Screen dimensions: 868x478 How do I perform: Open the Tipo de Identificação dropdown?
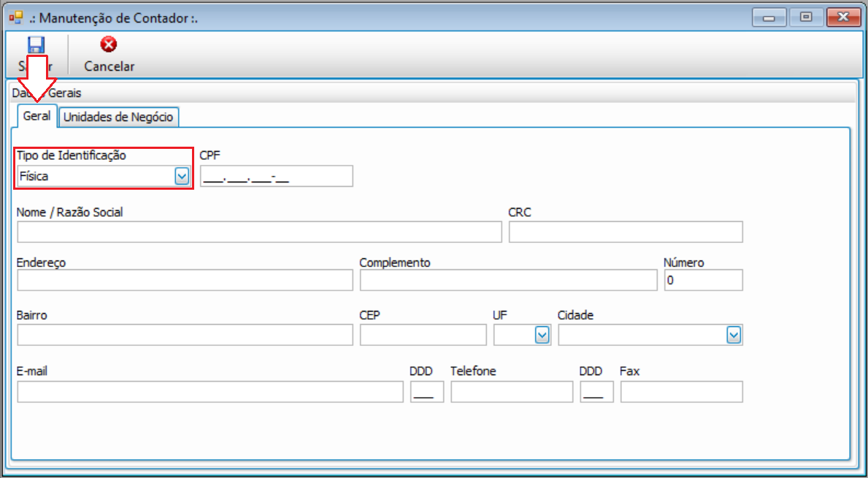(x=182, y=177)
